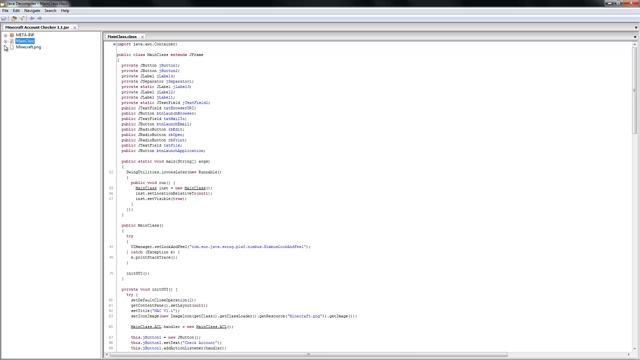Viewport: 640px width, 360px height.
Task: Click the MainClass class file icon in tree
Action: click(x=12, y=41)
